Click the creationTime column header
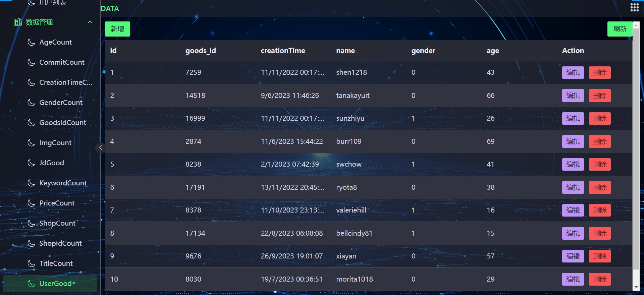The height and width of the screenshot is (295, 644). (x=283, y=51)
